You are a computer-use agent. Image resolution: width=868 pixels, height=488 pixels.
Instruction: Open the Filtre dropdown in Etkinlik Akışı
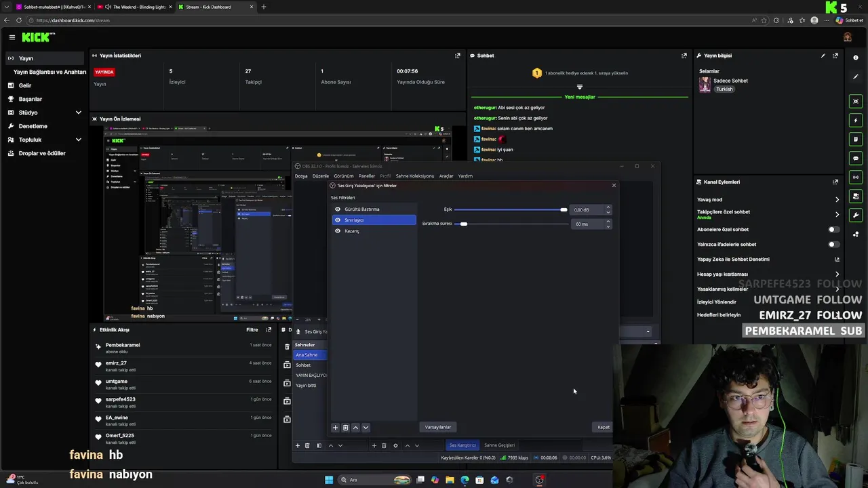(252, 329)
